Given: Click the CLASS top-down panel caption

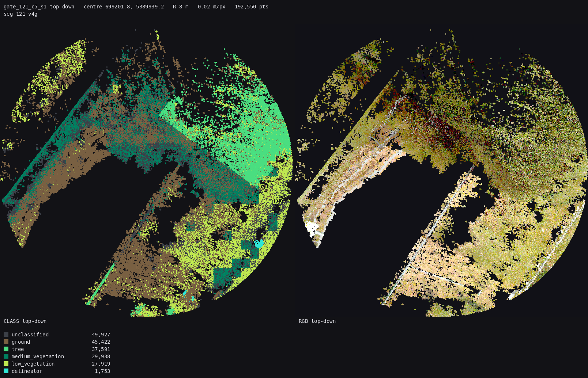Looking at the screenshot, I should point(25,321).
